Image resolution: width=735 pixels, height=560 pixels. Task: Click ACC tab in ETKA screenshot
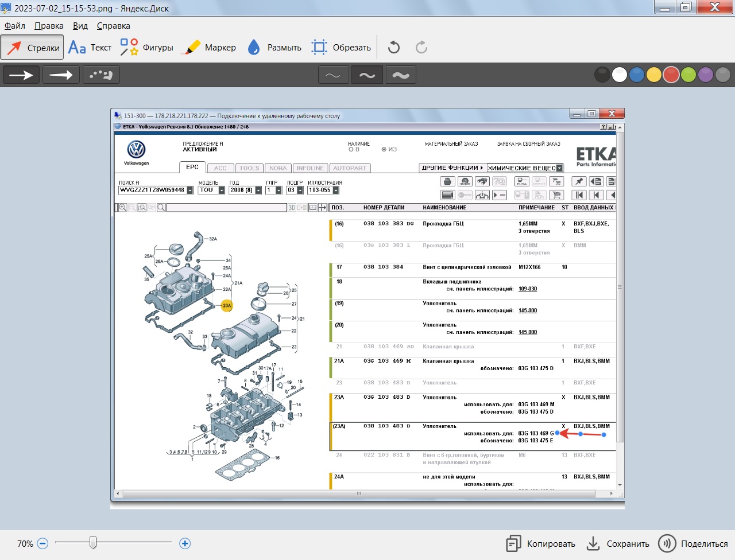[x=220, y=168]
